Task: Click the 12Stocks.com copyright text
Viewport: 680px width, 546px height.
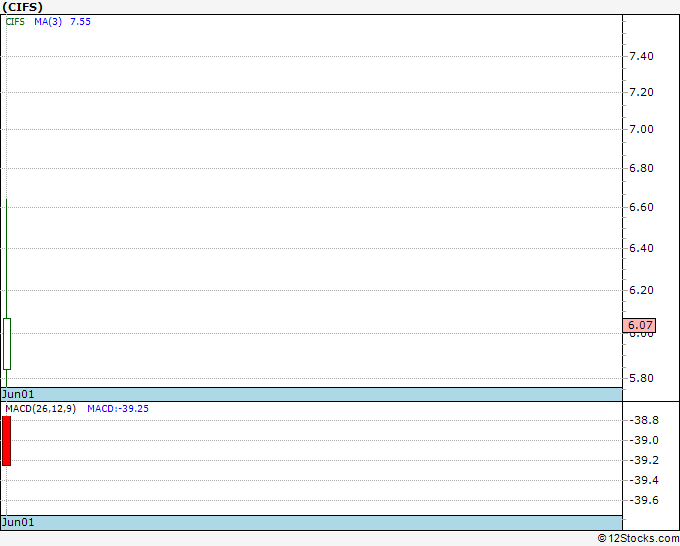Action: (x=638, y=539)
